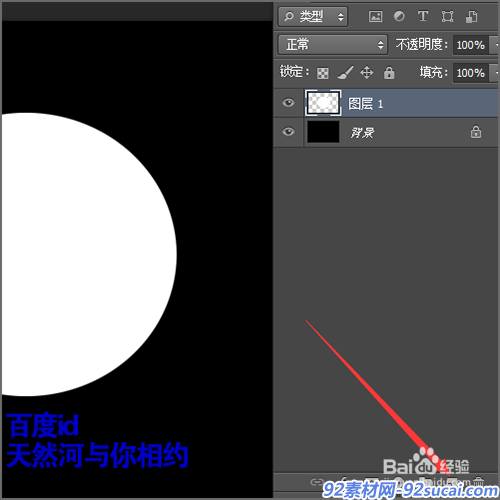Select the 背景 layer black thumbnail
This screenshot has width=500, height=500.
pyautogui.click(x=323, y=132)
